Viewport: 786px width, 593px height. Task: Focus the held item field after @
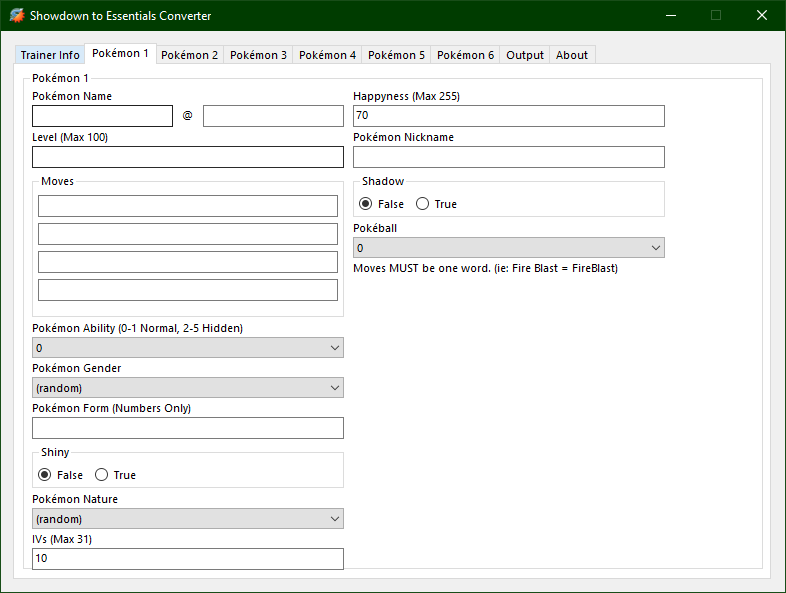[x=273, y=116]
